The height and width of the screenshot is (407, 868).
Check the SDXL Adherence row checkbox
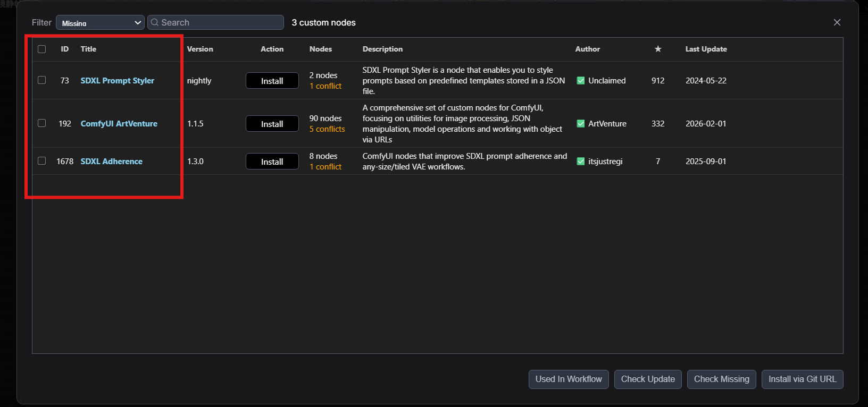pyautogui.click(x=42, y=161)
